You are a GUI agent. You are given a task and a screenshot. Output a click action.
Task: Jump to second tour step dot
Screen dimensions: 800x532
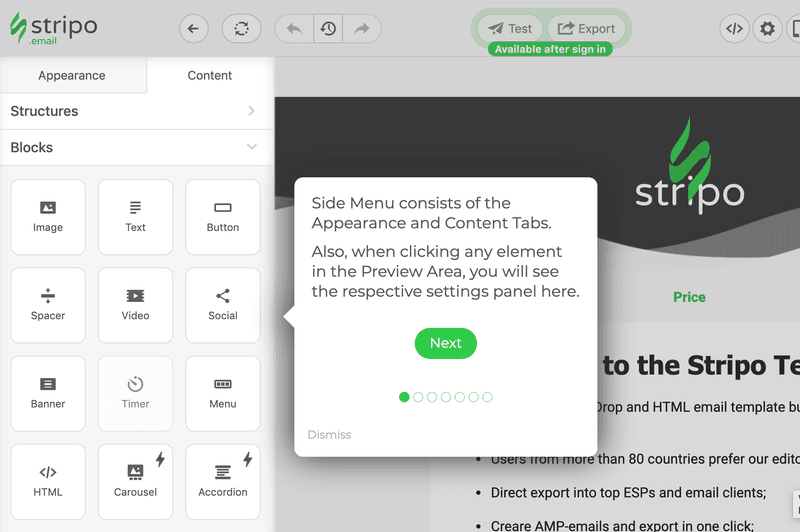coord(418,397)
